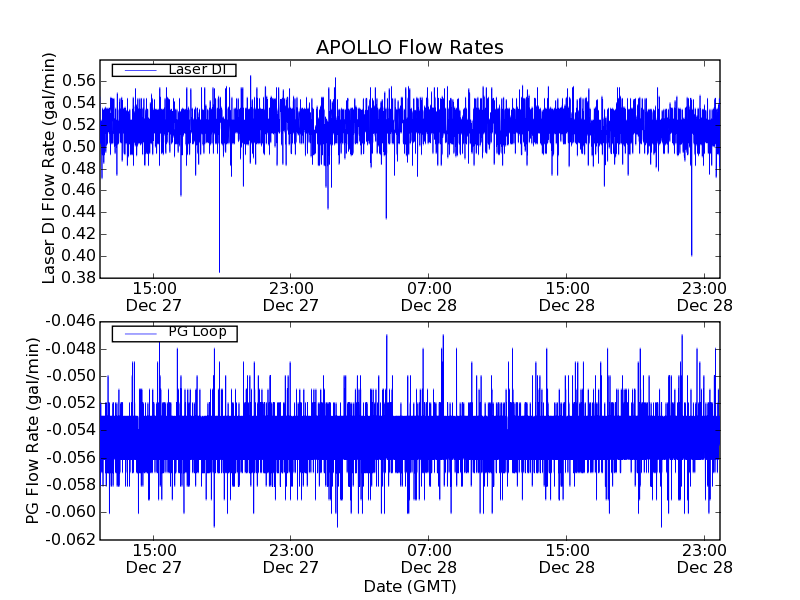The image size is (800, 600).
Task: Select the 0.40 tick label
Action: click(x=79, y=256)
